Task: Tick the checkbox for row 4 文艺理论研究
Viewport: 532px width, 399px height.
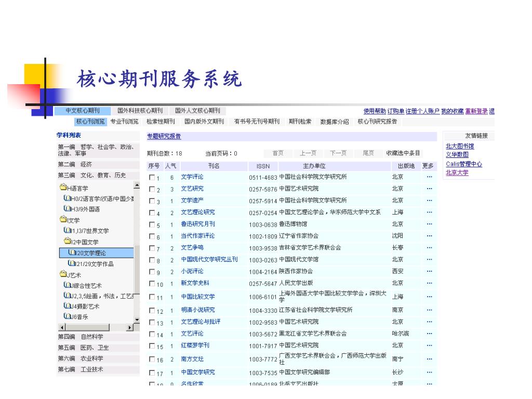Action: point(152,212)
